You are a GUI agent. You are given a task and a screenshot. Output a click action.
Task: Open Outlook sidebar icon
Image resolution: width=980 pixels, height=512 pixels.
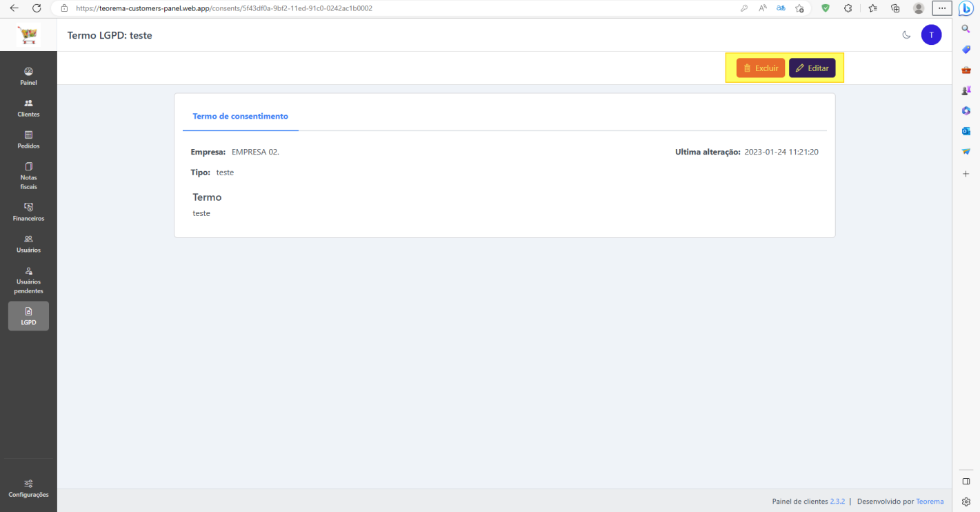tap(966, 131)
